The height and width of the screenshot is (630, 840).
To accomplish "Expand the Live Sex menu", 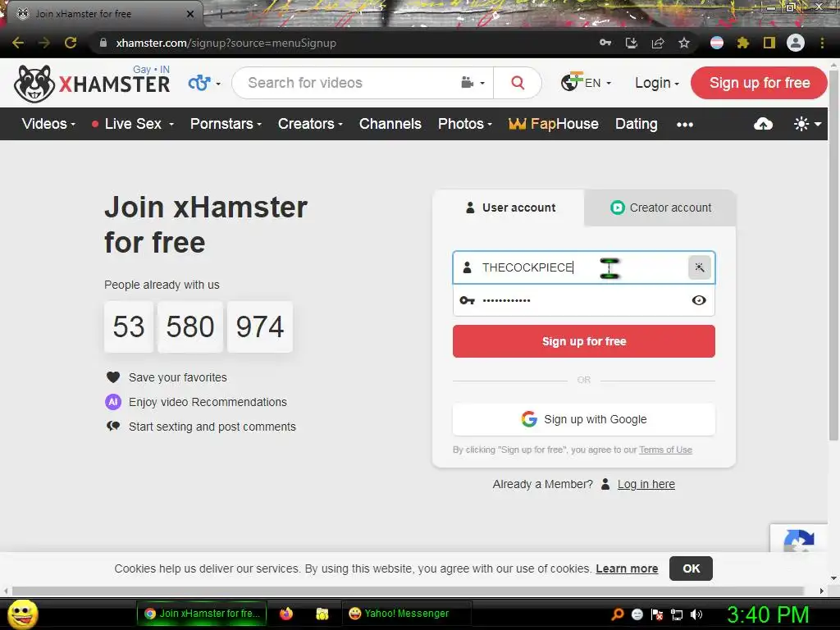I will click(x=133, y=124).
